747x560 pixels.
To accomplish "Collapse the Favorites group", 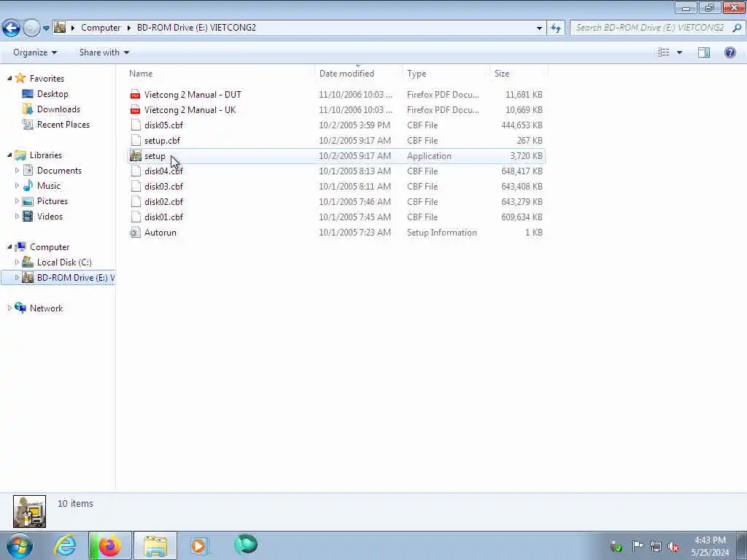I will [9, 78].
